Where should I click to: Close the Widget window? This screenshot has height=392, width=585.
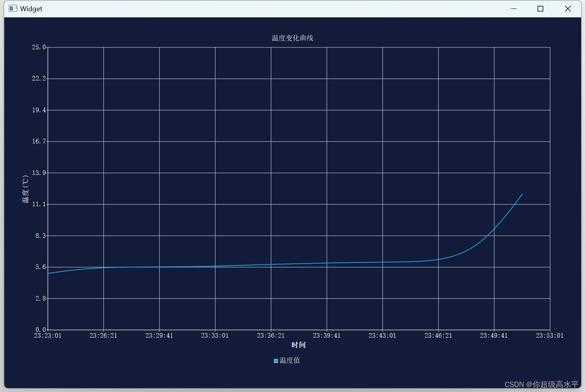[568, 8]
